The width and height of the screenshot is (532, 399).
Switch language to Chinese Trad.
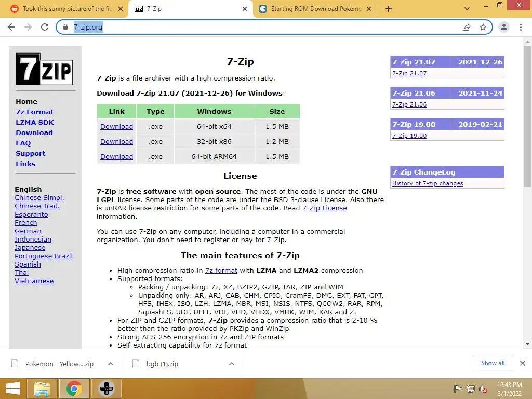point(37,206)
